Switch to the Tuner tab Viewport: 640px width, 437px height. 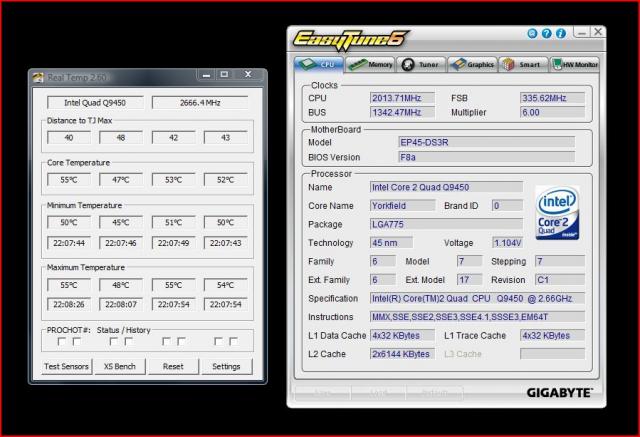click(x=421, y=64)
